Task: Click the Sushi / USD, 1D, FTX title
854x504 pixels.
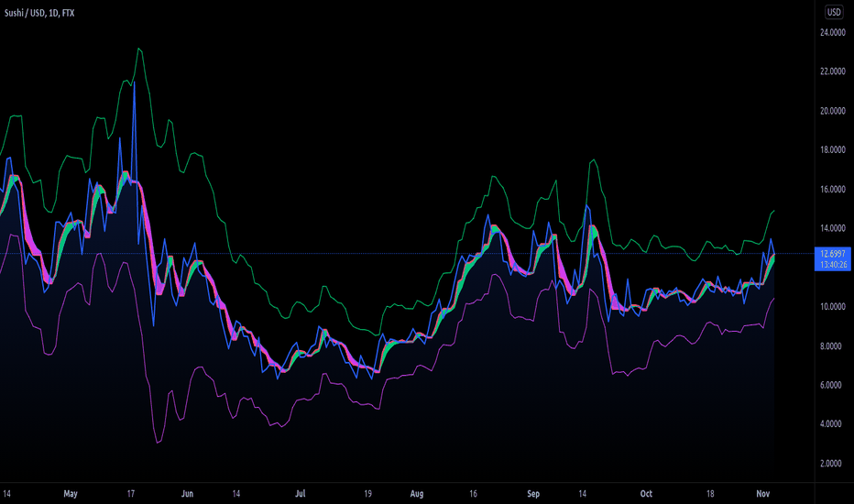Action: coord(39,13)
